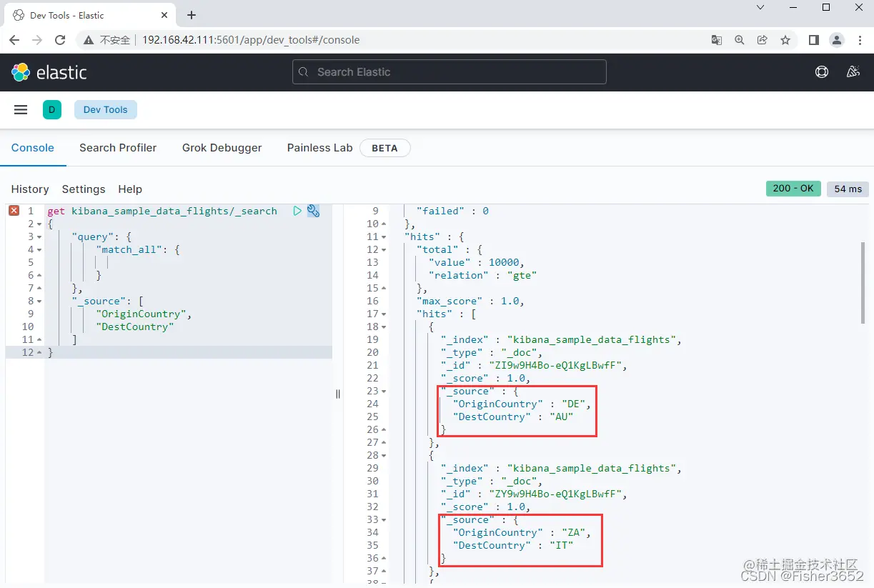Switch to the Console tab

[x=33, y=148]
